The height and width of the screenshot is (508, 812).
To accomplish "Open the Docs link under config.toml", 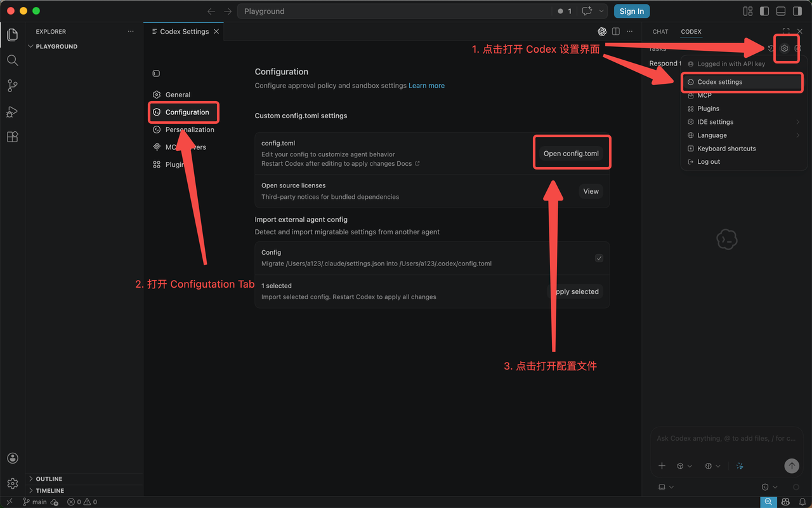I will 409,164.
